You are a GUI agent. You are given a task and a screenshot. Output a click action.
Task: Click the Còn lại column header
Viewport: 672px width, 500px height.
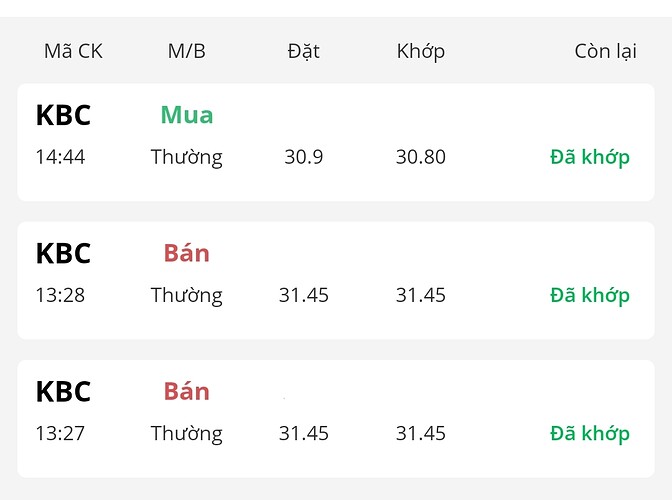605,51
